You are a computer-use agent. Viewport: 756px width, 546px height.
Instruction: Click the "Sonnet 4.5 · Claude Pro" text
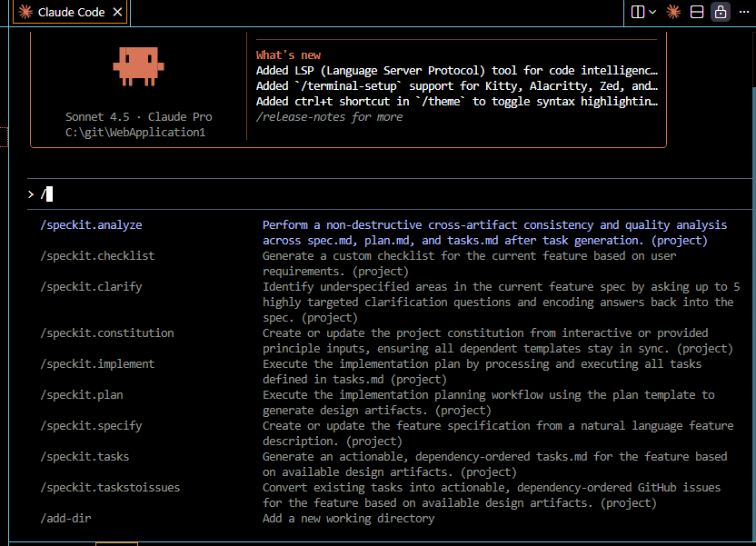(139, 116)
